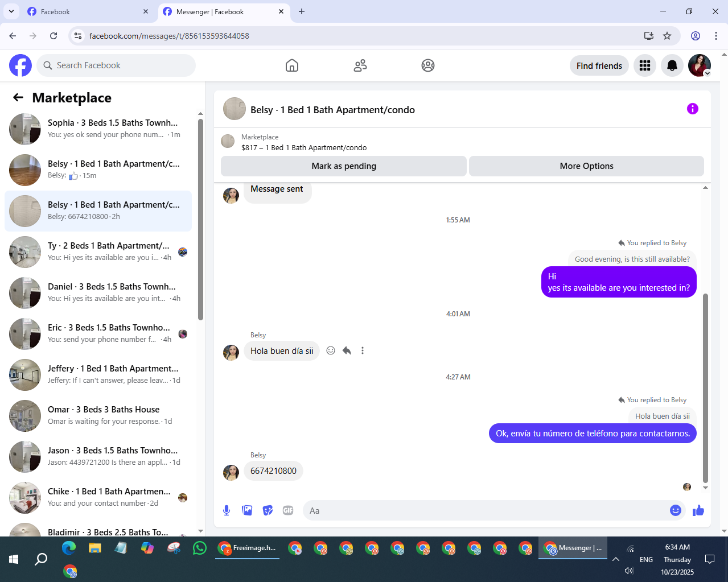728x582 pixels.
Task: Open the conversation information icon
Action: click(693, 109)
